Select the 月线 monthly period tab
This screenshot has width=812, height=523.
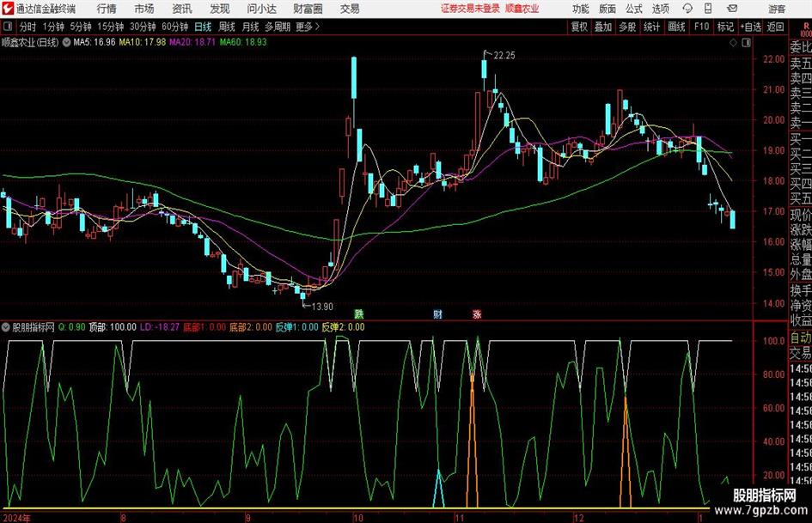click(250, 27)
